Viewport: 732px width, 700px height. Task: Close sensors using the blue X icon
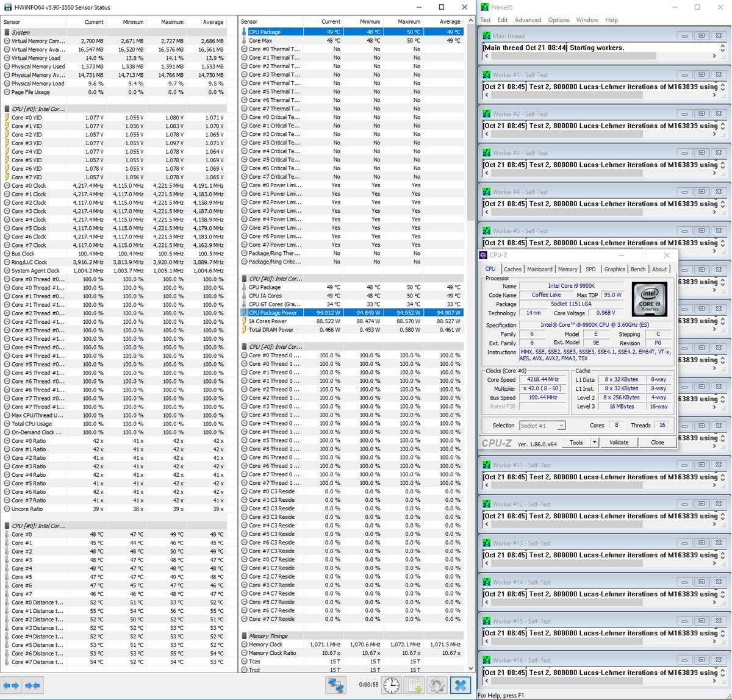pyautogui.click(x=460, y=685)
